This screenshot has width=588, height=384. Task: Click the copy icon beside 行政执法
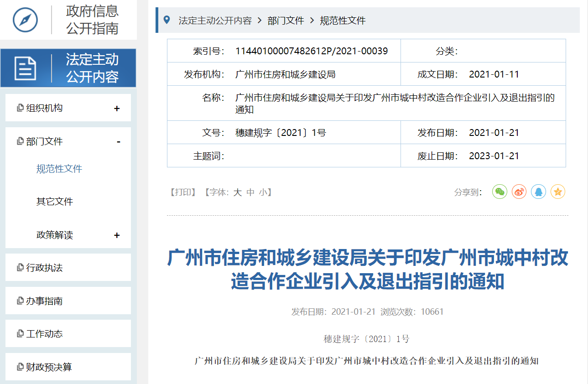click(20, 268)
